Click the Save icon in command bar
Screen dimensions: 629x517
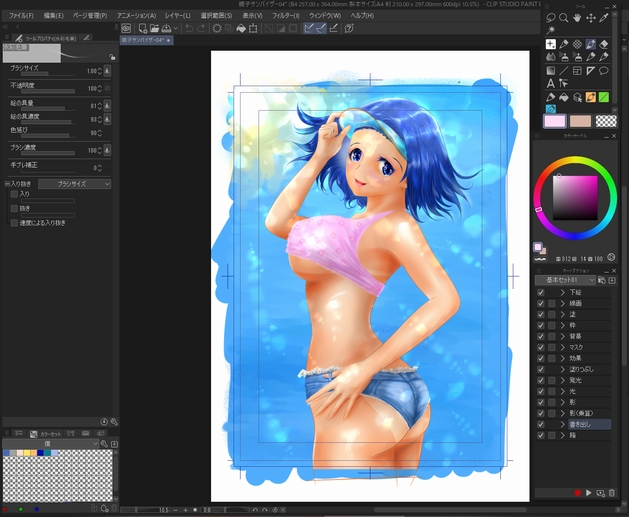166,28
